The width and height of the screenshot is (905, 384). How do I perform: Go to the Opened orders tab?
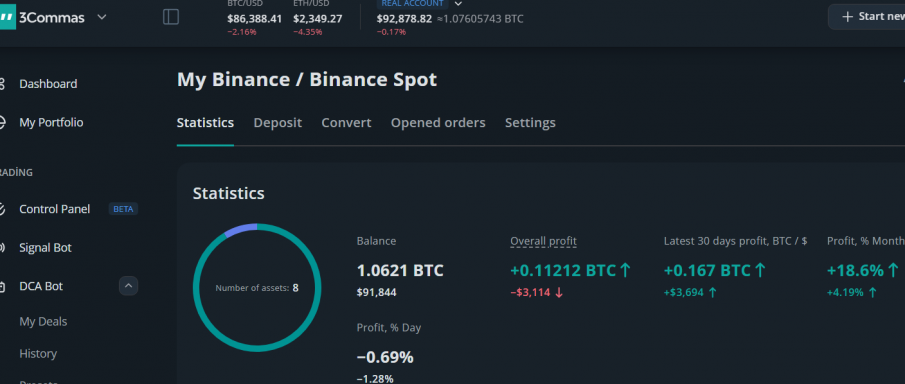tap(438, 122)
